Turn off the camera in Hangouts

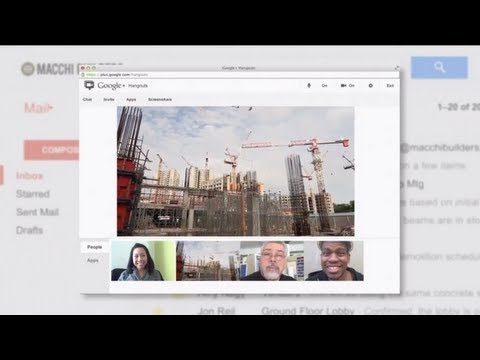tap(347, 86)
